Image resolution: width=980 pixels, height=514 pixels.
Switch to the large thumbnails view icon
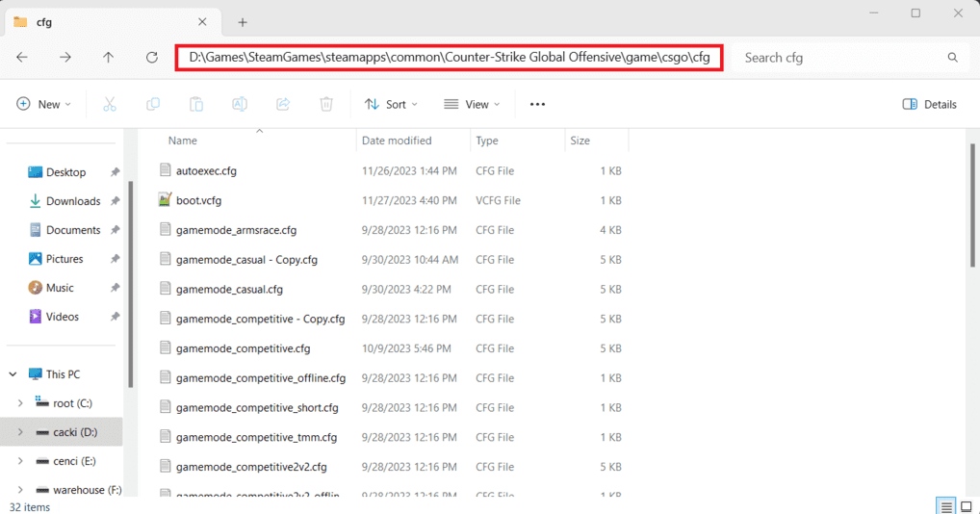pyautogui.click(x=967, y=506)
